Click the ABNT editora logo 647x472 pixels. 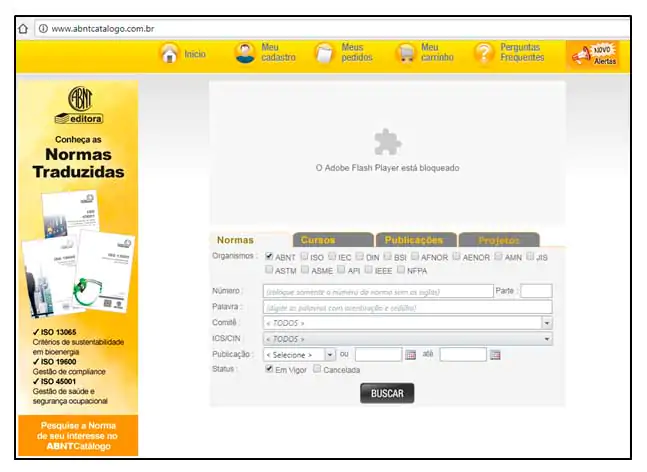(79, 105)
